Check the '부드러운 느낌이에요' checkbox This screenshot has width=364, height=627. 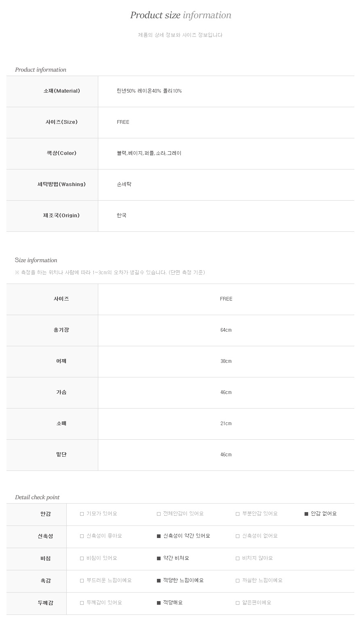tap(82, 580)
